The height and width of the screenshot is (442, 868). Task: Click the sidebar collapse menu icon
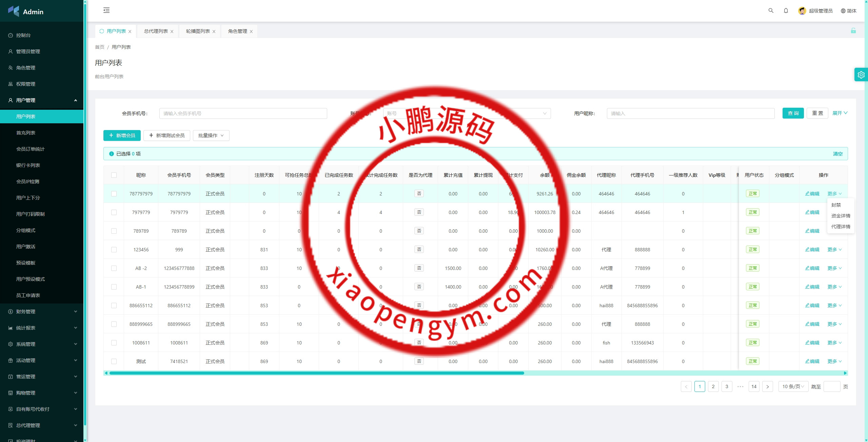pos(106,10)
